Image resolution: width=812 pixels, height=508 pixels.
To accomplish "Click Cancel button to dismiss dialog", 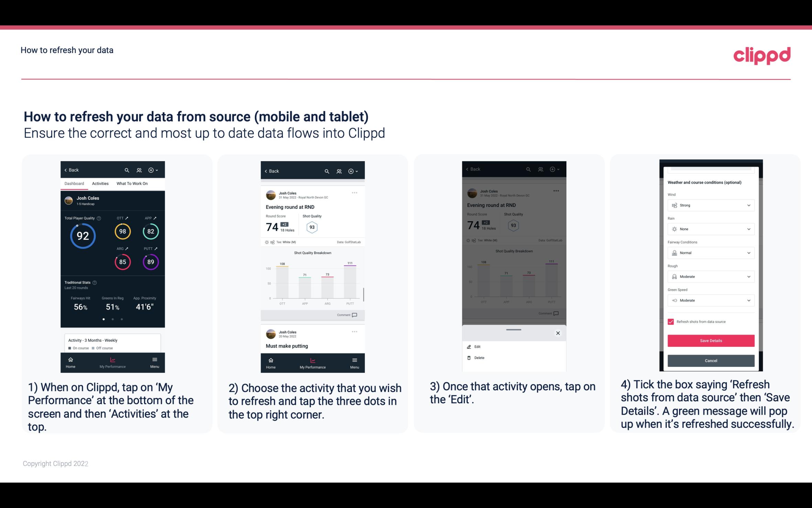I will (x=710, y=360).
